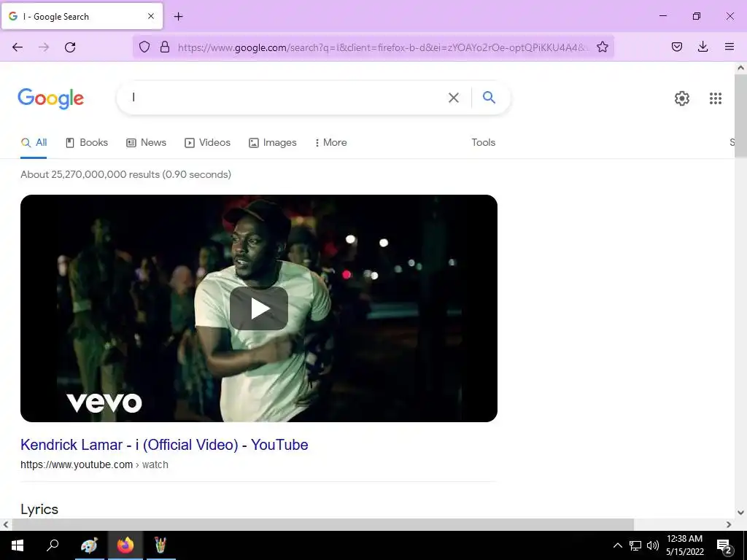Viewport: 747px width, 560px height.
Task: Open the volume control tray icon
Action: [653, 545]
